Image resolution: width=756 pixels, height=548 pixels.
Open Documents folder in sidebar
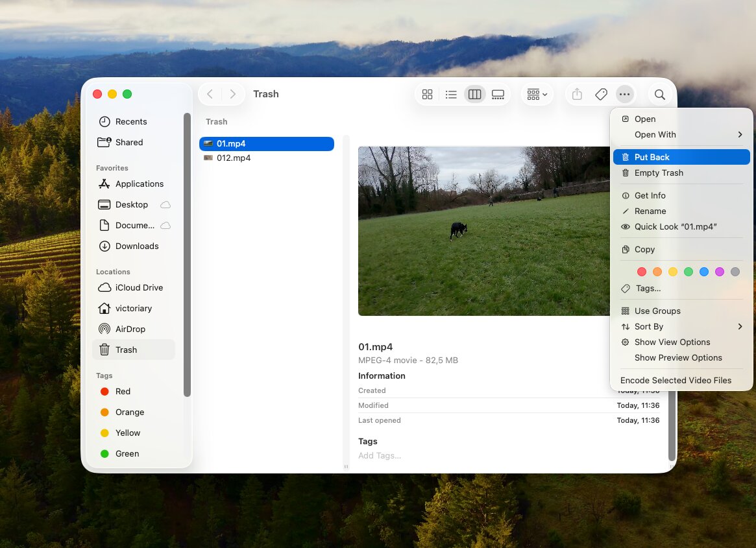pos(133,225)
